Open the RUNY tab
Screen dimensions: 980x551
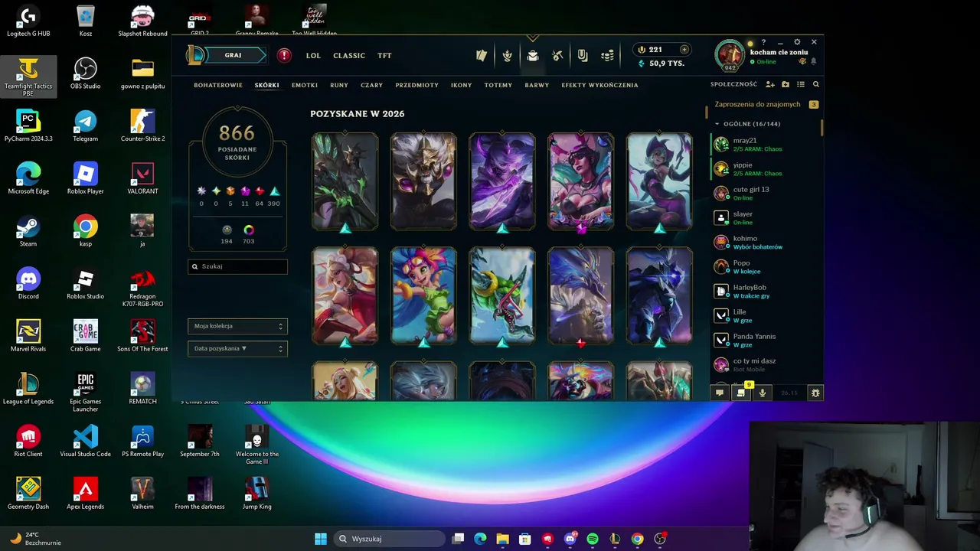coord(339,85)
